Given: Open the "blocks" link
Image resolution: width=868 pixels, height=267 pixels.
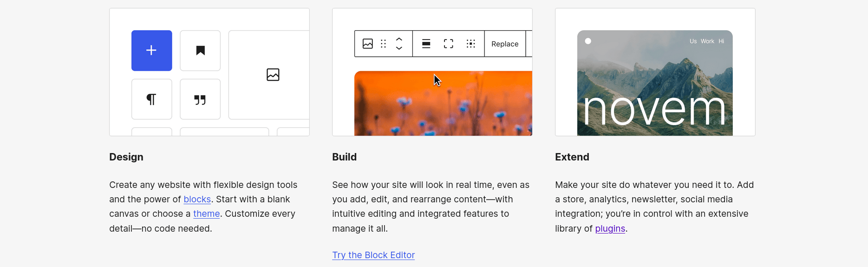Looking at the screenshot, I should tap(197, 200).
